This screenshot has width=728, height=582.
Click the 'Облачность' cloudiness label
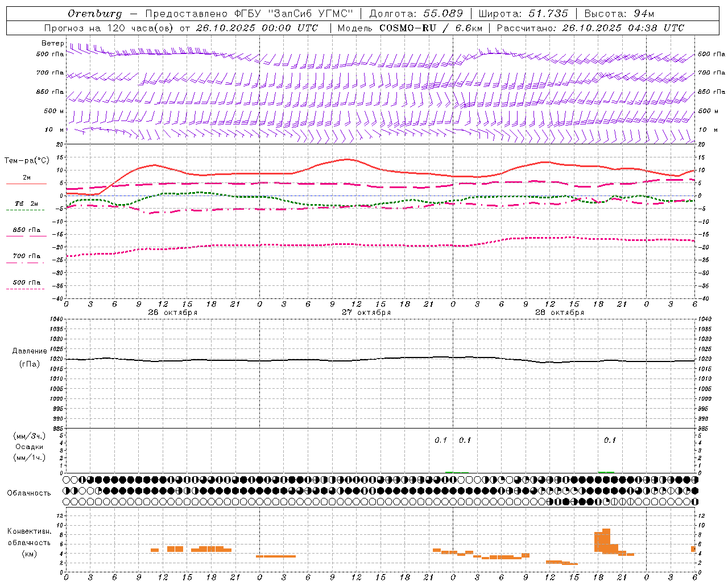tap(29, 493)
